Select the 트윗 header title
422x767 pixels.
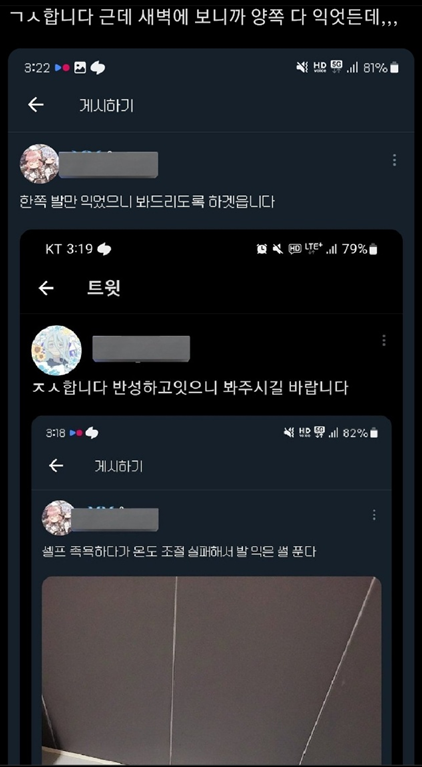[x=104, y=288]
